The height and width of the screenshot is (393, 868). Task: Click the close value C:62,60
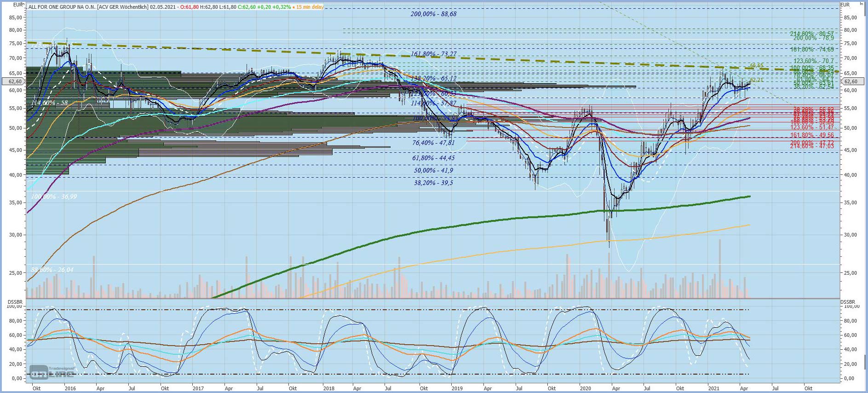coord(247,7)
